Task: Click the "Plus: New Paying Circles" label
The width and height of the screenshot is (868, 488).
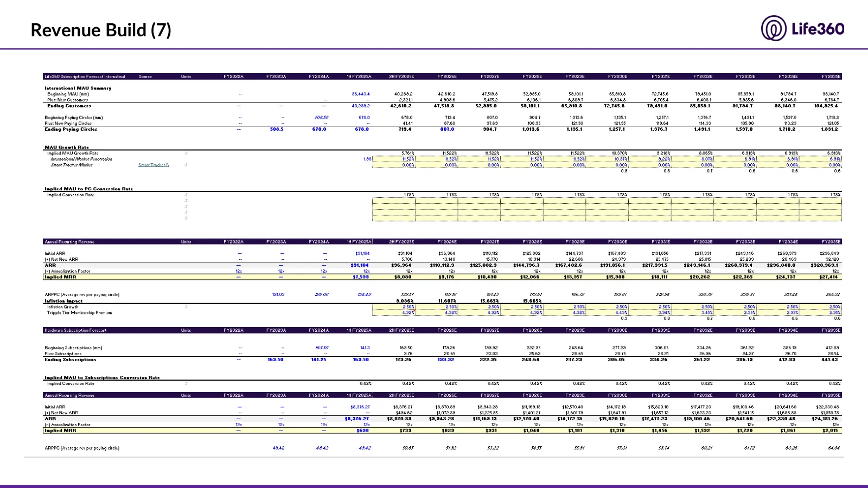Action: click(68, 124)
